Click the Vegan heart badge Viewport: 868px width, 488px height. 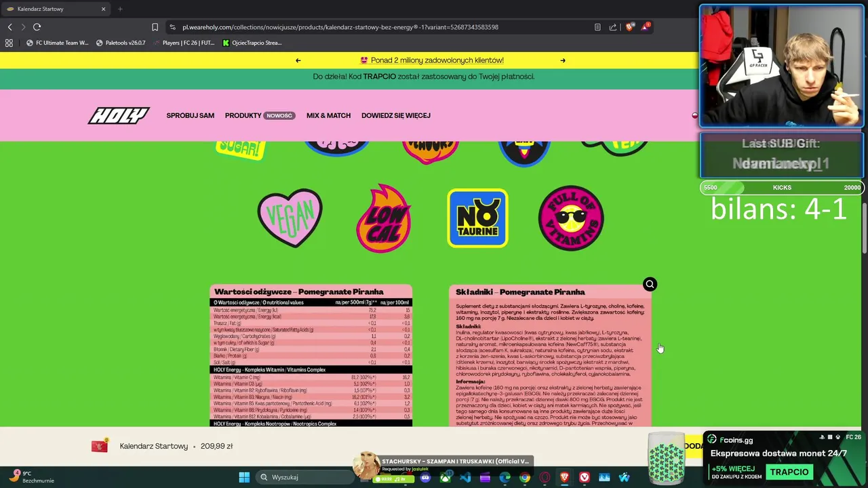click(290, 218)
